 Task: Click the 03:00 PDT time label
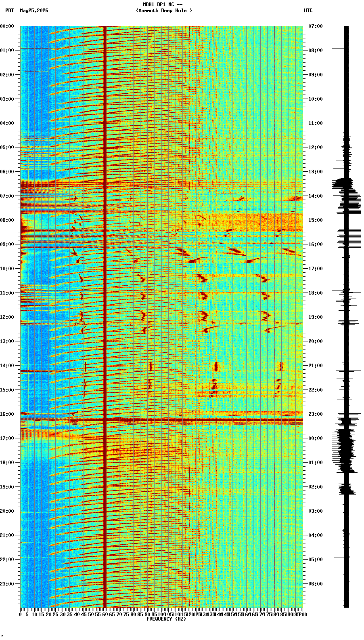point(7,99)
